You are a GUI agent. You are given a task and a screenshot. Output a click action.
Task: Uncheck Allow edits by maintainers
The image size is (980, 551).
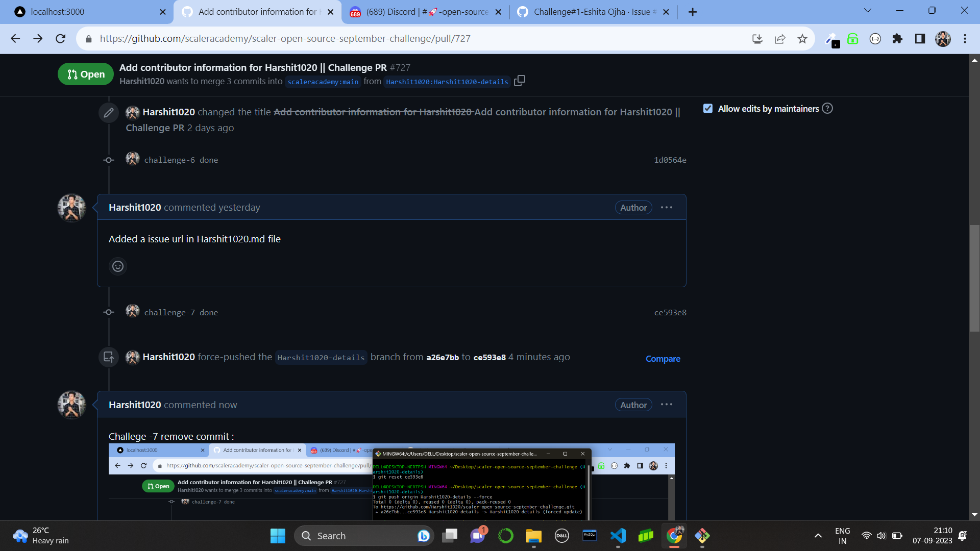coord(708,109)
